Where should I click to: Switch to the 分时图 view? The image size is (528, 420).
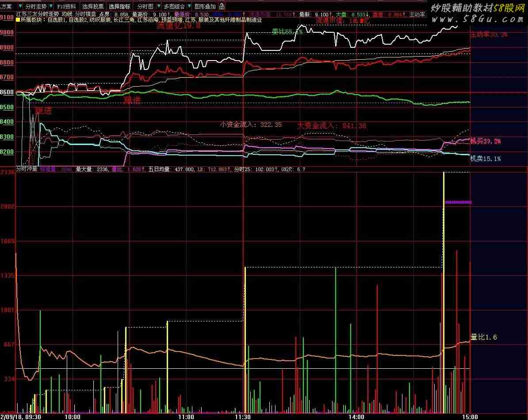pyautogui.click(x=145, y=6)
